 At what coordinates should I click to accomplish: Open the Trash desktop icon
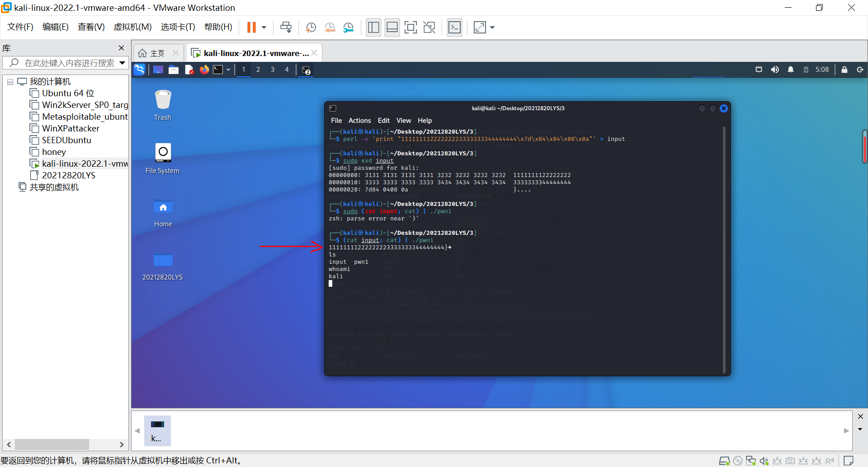click(x=163, y=105)
